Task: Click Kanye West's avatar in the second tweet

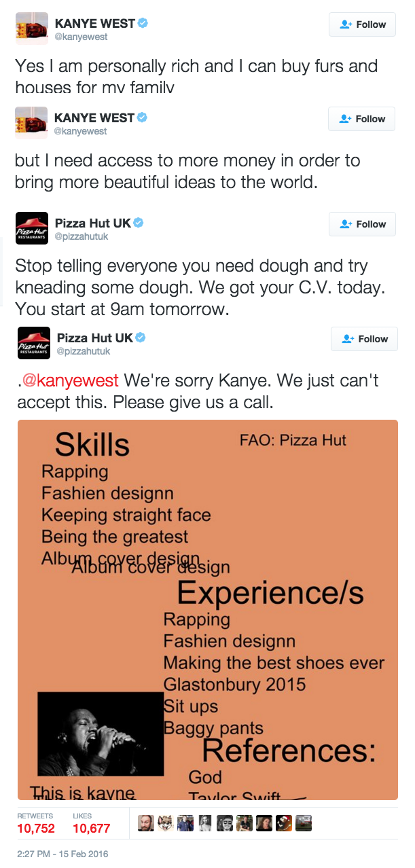Action: [31, 123]
